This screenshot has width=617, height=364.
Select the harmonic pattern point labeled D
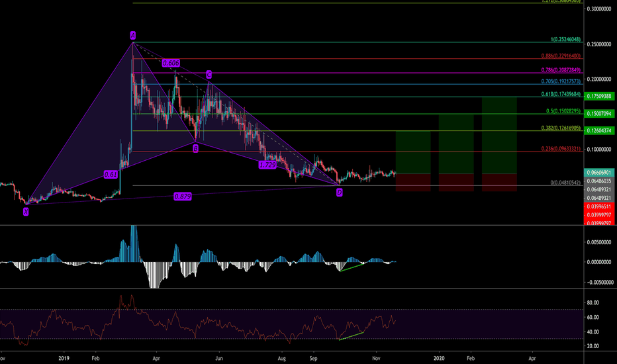click(339, 193)
